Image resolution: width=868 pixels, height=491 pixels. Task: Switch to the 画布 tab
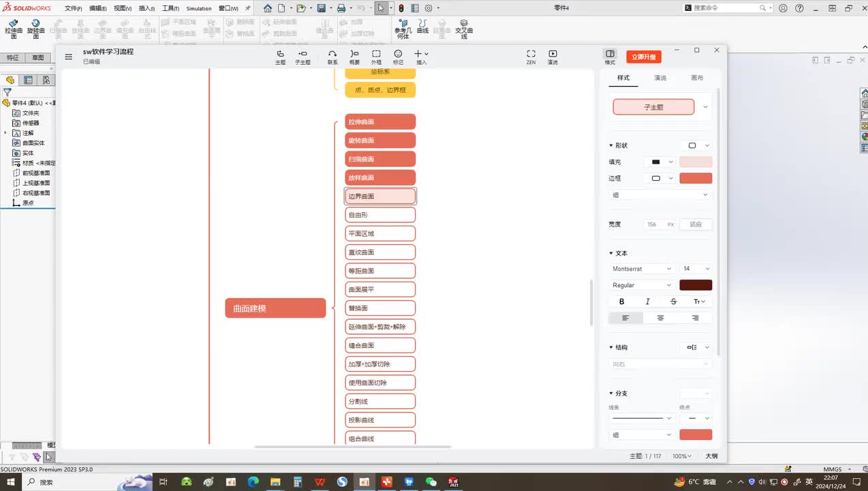click(697, 78)
